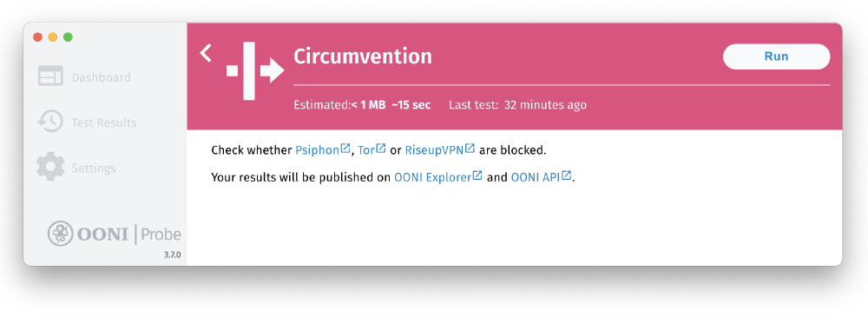
Task: Click the Circumvention test barrier icon
Action: point(254,70)
